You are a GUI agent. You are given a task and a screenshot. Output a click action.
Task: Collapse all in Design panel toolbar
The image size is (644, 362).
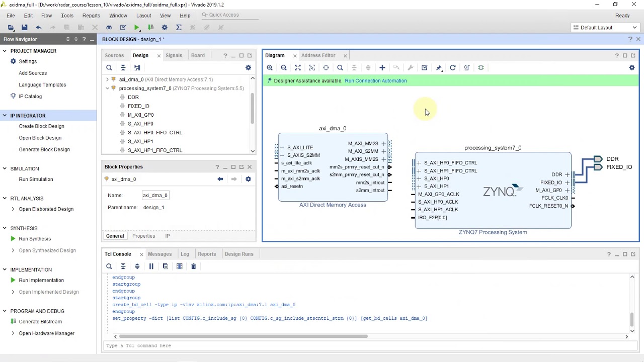123,68
